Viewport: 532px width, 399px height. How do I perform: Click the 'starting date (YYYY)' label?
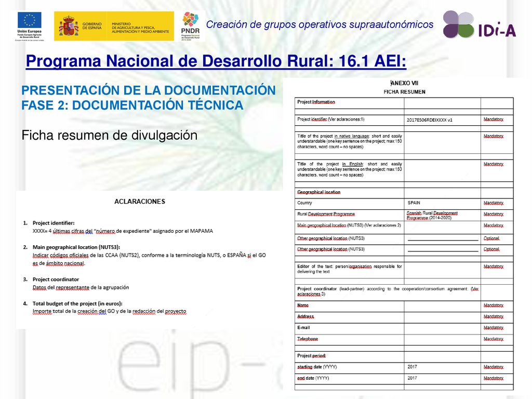pos(317,367)
